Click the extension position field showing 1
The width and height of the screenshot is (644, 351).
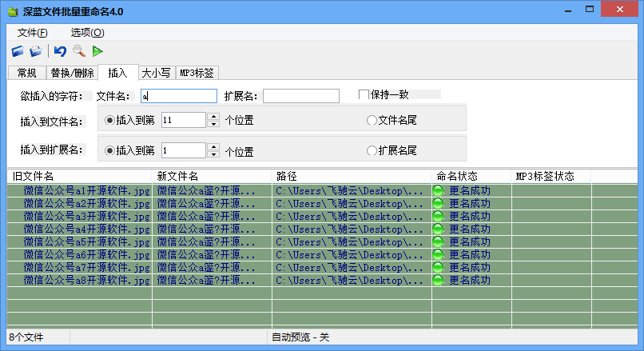(184, 150)
